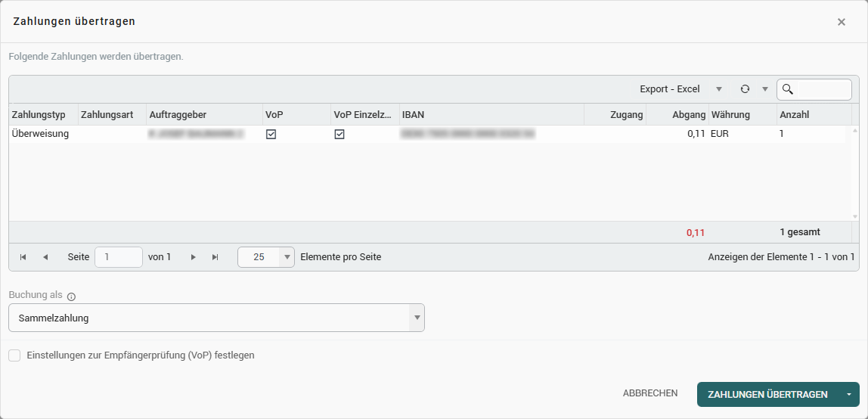
Task: Click the magnifier search icon
Action: click(788, 90)
